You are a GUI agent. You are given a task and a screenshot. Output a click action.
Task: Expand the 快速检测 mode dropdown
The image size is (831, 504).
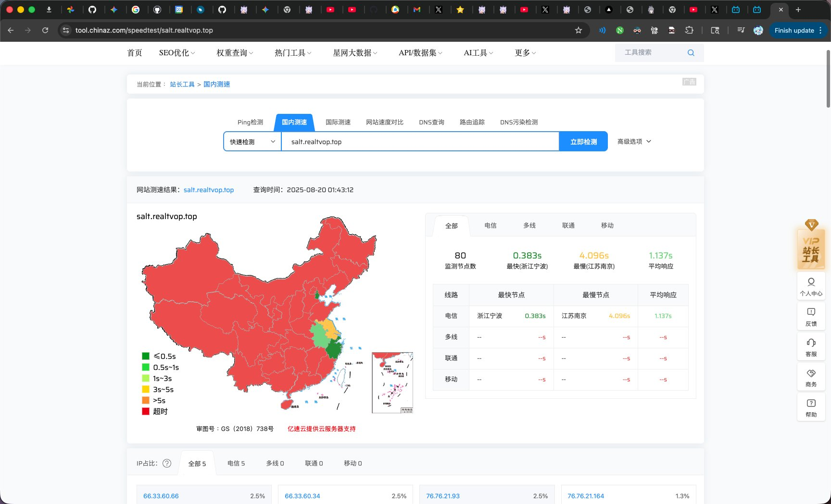[x=252, y=142]
